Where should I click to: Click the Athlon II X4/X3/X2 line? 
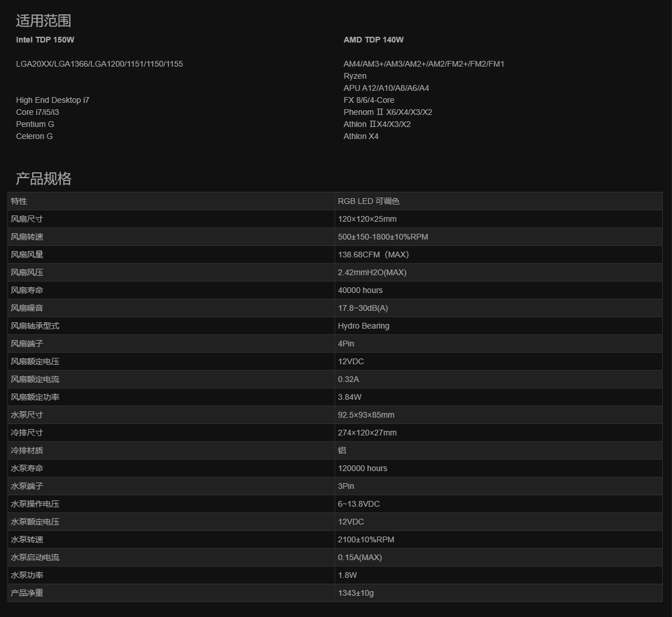coord(377,124)
